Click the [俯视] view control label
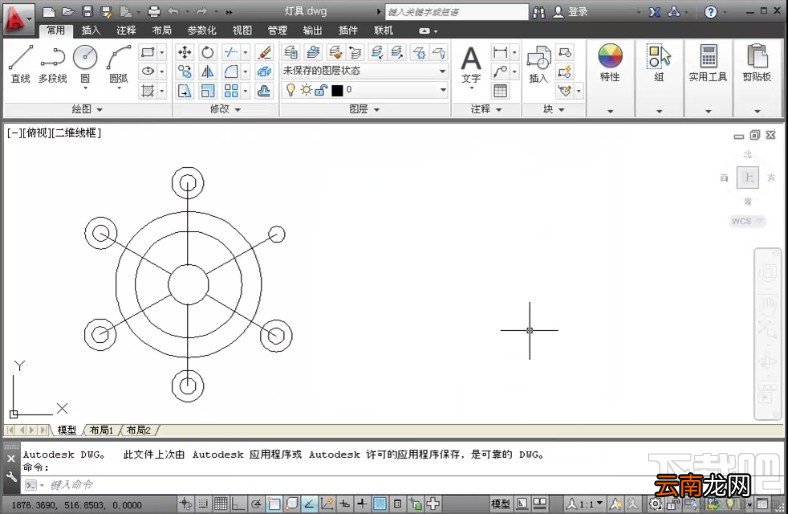Screen dimensions: 788x514 [37, 133]
